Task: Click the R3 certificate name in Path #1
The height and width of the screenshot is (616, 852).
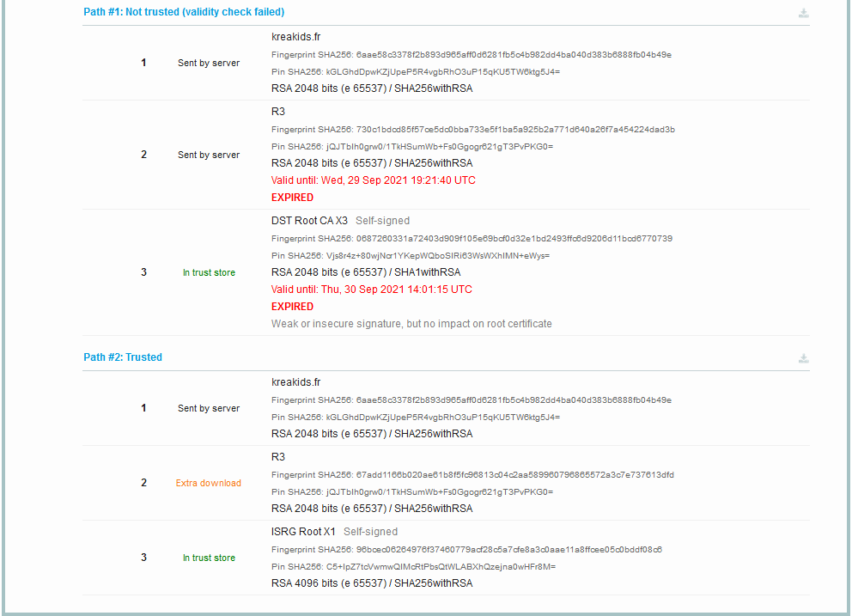Action: pyautogui.click(x=278, y=112)
